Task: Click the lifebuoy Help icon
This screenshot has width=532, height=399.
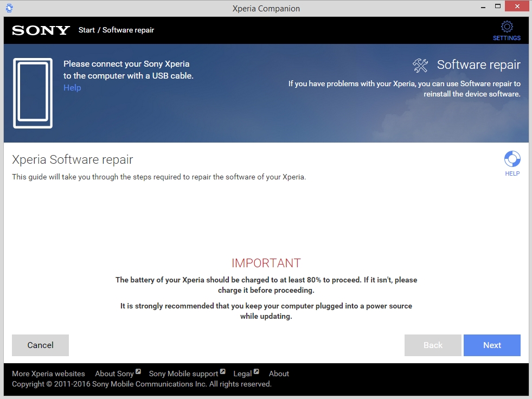Action: pyautogui.click(x=512, y=159)
